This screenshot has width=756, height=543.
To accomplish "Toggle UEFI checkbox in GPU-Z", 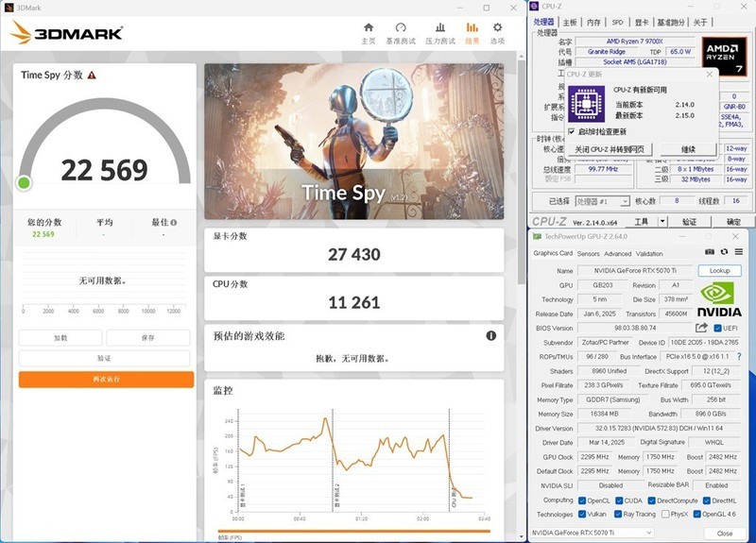I will coord(717,328).
